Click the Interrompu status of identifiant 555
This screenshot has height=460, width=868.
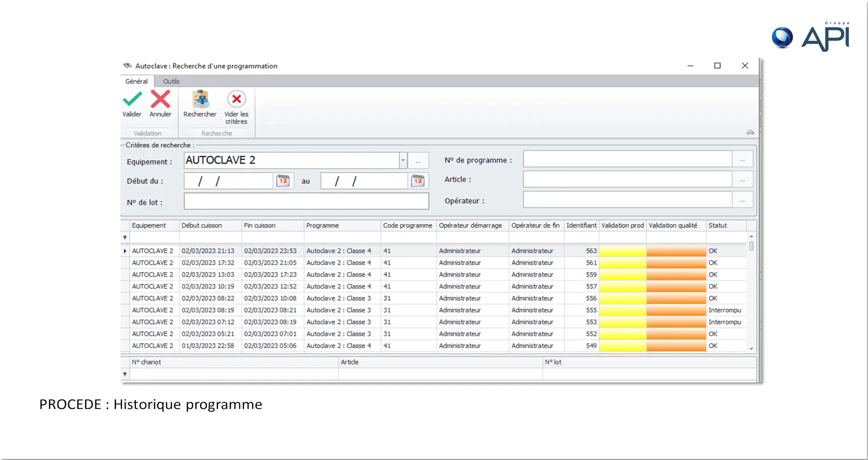[725, 310]
